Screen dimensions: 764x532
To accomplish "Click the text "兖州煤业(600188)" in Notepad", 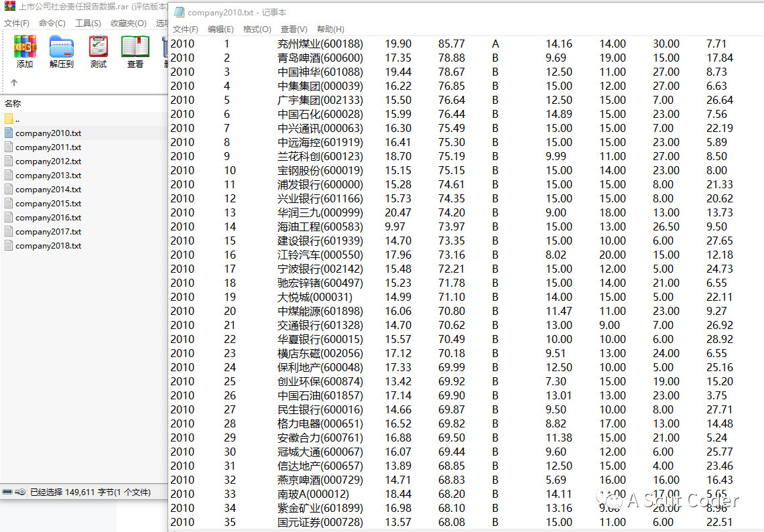I will tap(320, 44).
